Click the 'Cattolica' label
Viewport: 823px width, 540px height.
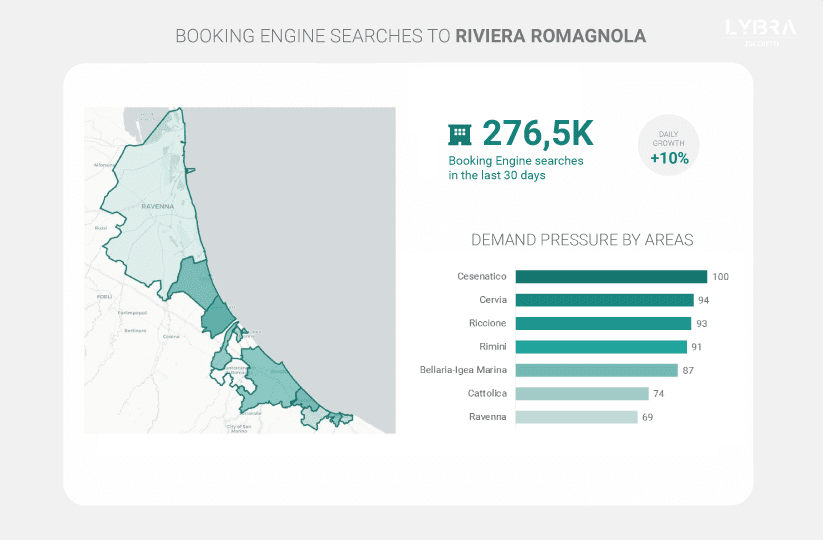[487, 394]
